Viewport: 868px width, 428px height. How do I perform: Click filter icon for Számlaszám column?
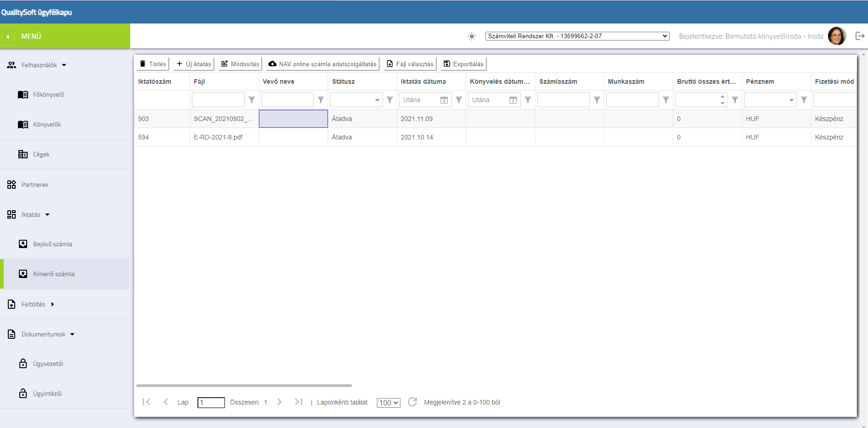pyautogui.click(x=597, y=100)
